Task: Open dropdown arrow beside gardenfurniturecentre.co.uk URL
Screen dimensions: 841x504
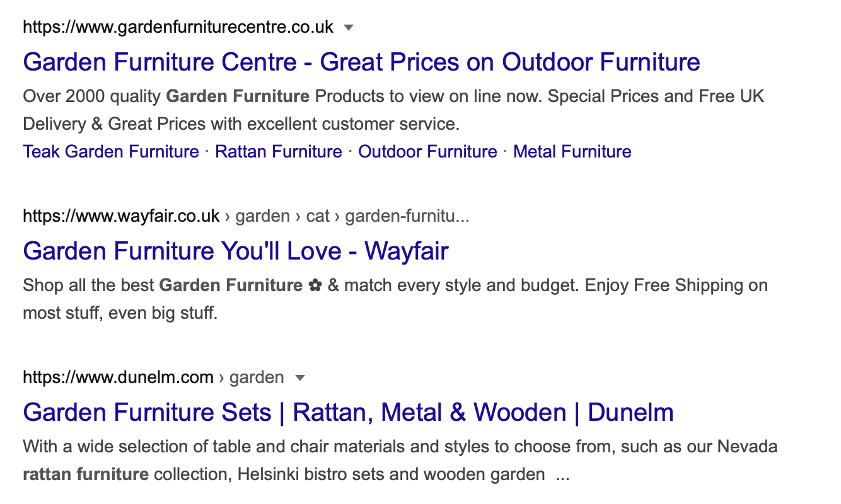Action: (349, 28)
